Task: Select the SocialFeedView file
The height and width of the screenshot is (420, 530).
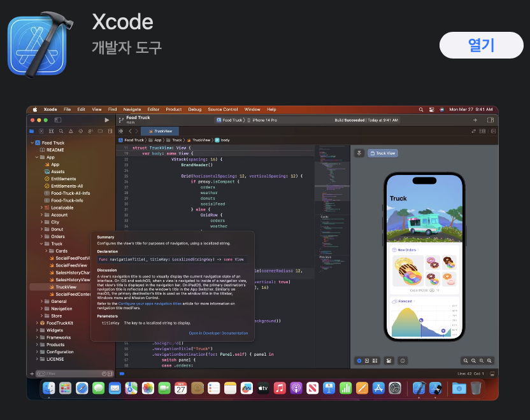Action: pyautogui.click(x=68, y=265)
